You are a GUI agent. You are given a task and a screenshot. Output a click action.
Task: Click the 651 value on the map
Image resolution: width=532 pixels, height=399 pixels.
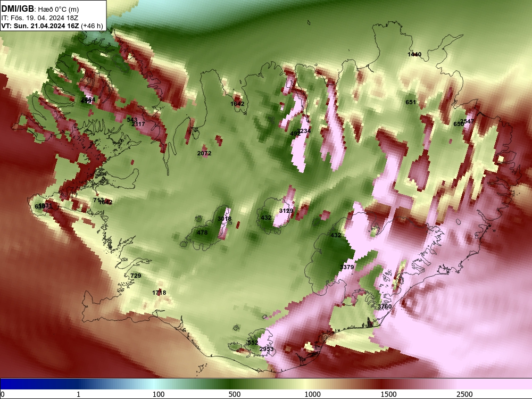[x=411, y=102]
